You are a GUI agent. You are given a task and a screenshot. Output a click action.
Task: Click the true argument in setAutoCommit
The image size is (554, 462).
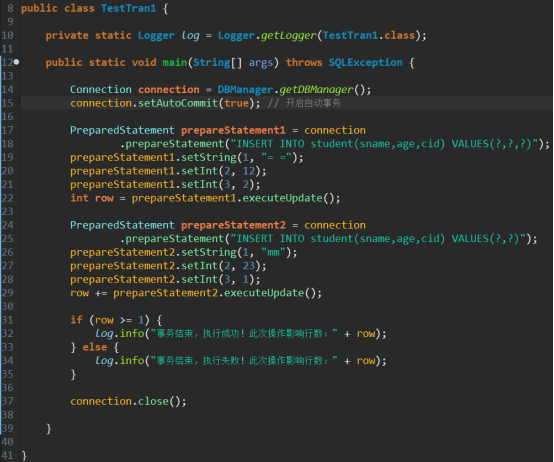[236, 103]
